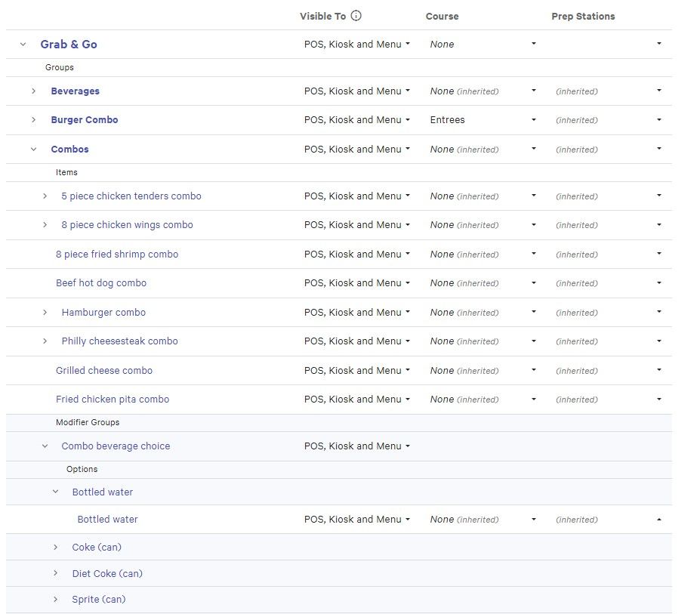Close Bottled water prep stations dropdown
Image resolution: width=700 pixels, height=614 pixels.
pos(658,520)
